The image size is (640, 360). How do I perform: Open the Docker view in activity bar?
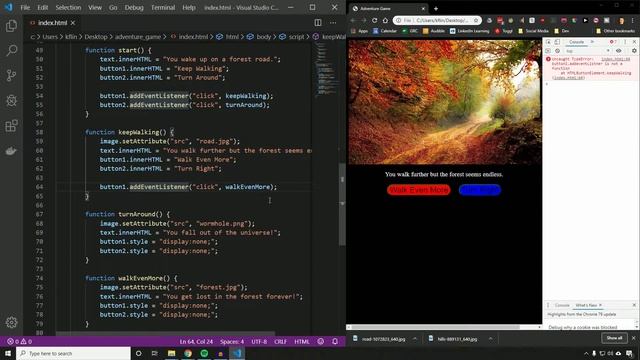coord(11,151)
